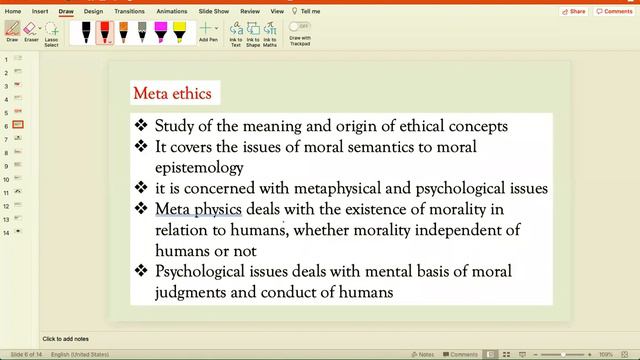
Task: Pick the yellow highlighter
Action: coord(179,32)
